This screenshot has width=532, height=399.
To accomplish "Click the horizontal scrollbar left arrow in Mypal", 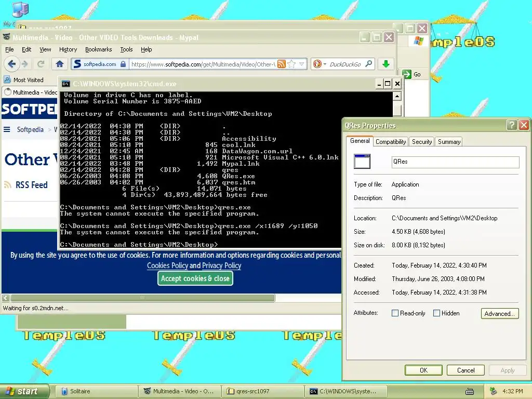I will [x=6, y=298].
